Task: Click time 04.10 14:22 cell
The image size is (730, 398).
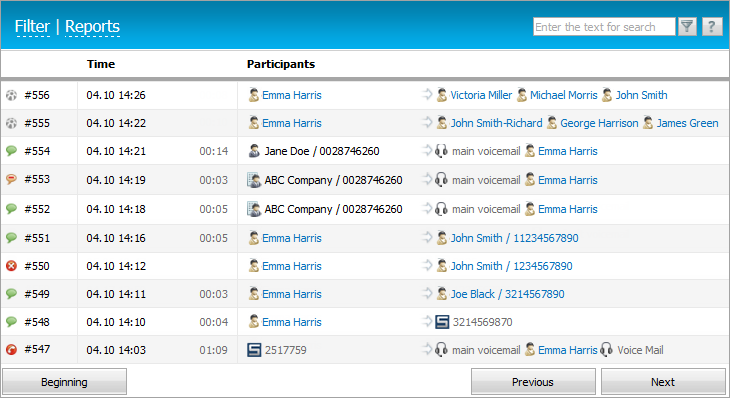Action: pyautogui.click(x=116, y=123)
